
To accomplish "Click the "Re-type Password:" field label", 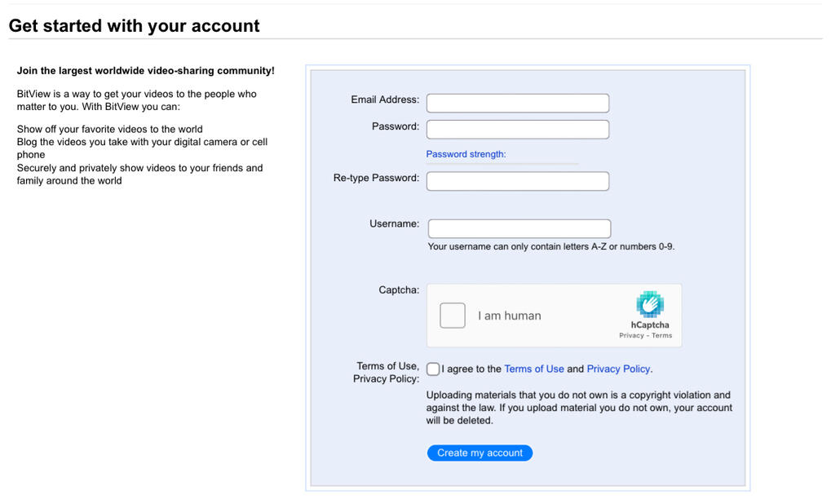I will pos(376,178).
